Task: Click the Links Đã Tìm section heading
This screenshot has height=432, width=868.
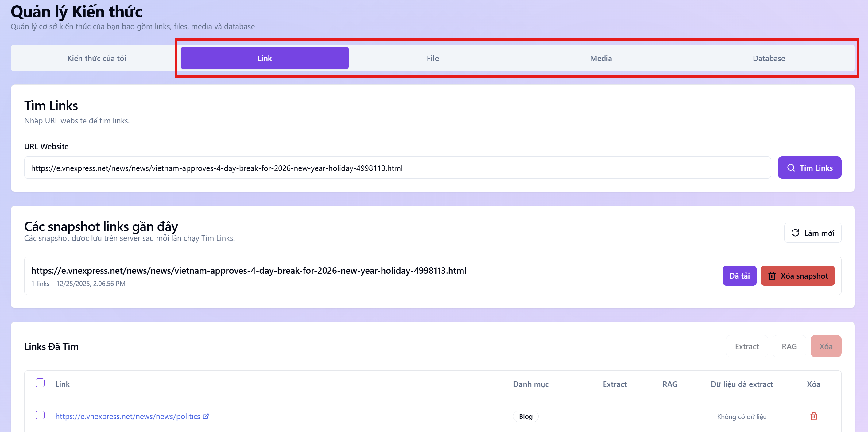Action: click(51, 346)
